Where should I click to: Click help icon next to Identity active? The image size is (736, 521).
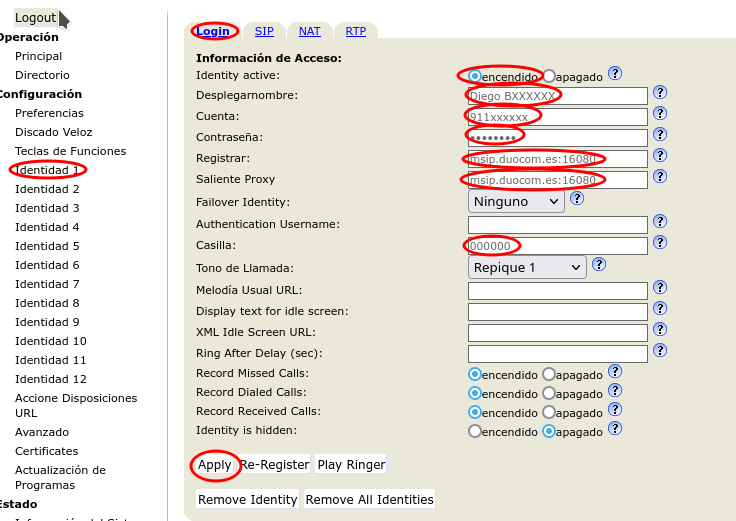tap(615, 74)
